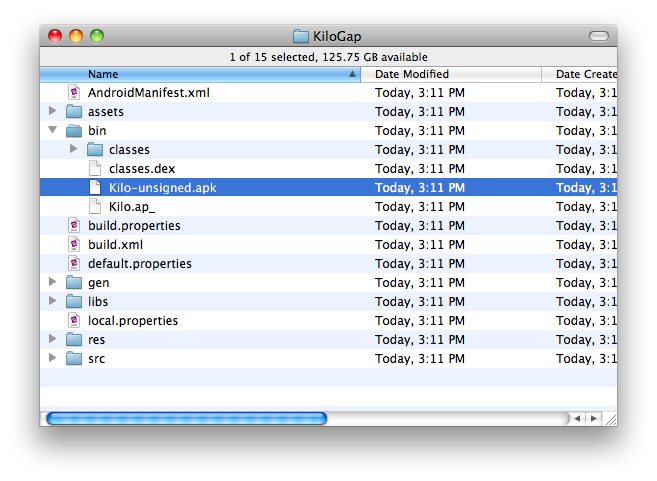
Task: Expand the assets folder disclosure triangle
Action: [52, 111]
